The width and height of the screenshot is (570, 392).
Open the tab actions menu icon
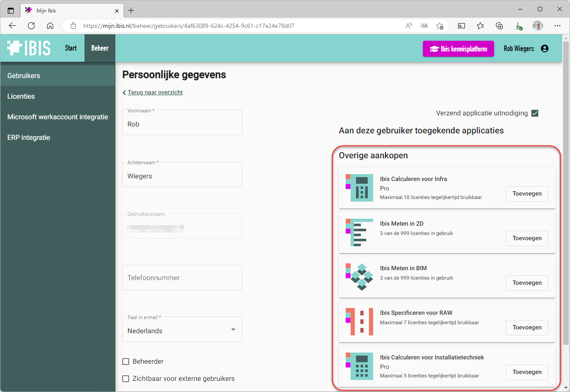tap(11, 10)
